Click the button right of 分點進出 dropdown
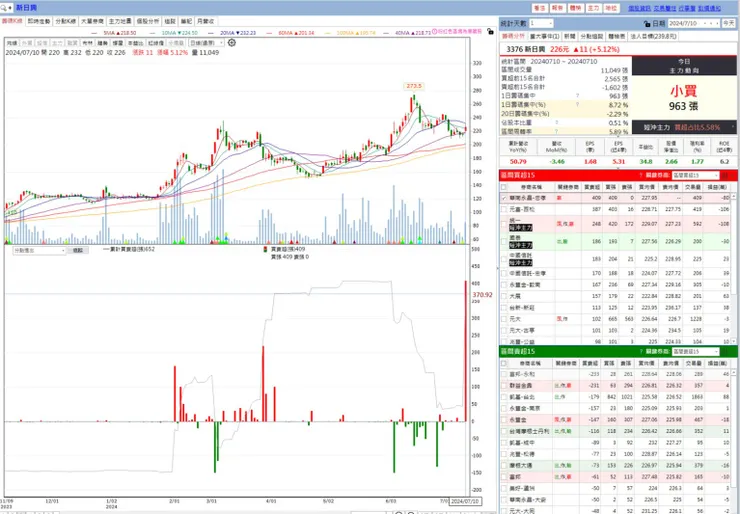 (77, 251)
